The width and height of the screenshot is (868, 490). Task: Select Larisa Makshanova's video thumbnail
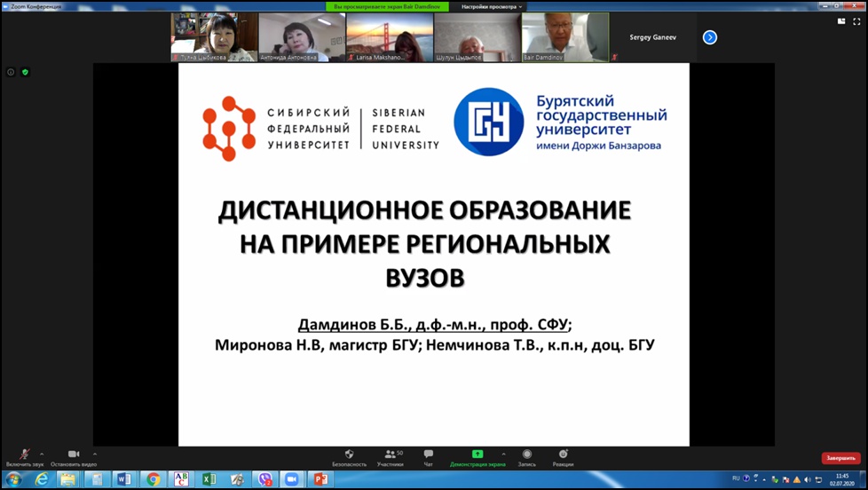pos(390,36)
